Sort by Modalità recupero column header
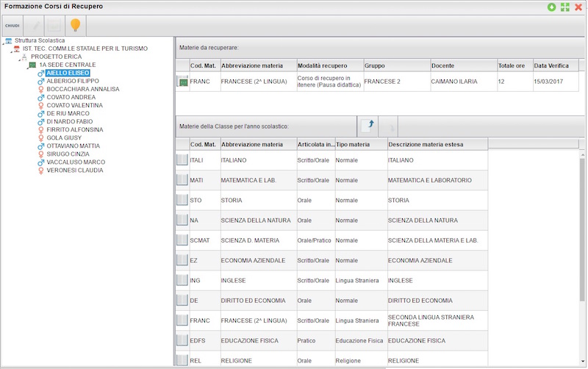 click(x=330, y=65)
